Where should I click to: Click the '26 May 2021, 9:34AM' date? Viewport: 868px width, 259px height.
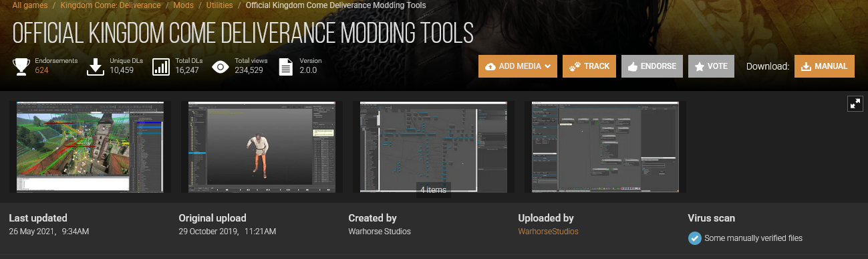pyautogui.click(x=49, y=232)
